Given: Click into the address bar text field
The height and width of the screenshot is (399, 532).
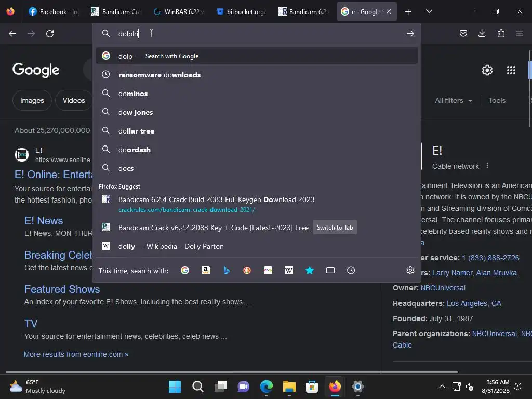Looking at the screenshot, I should point(256,34).
